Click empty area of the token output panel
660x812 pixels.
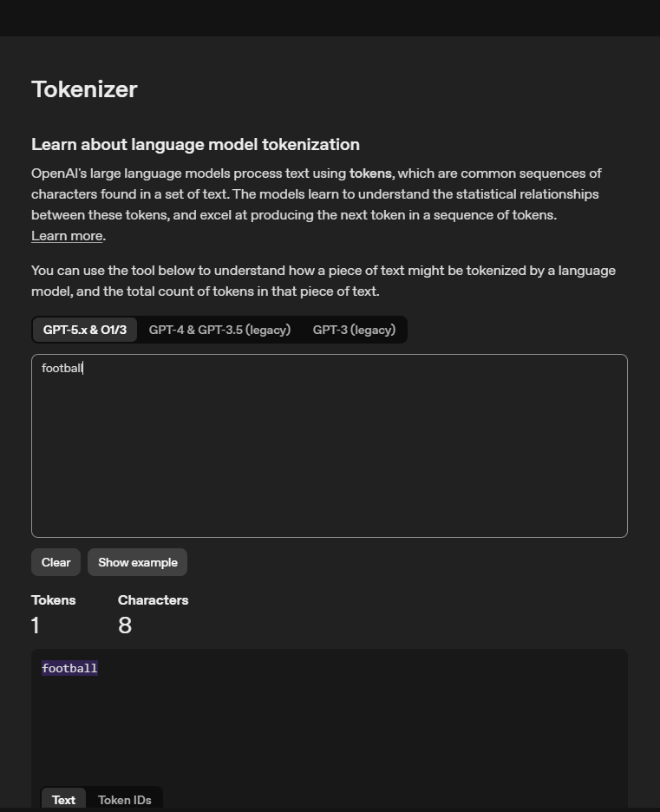(347, 729)
